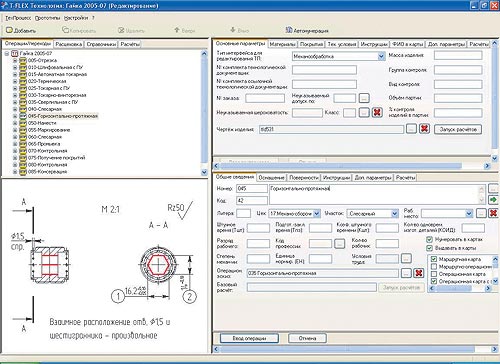The height and width of the screenshot is (364, 500).
Task: Switch to the Материалы tab
Action: point(282,44)
